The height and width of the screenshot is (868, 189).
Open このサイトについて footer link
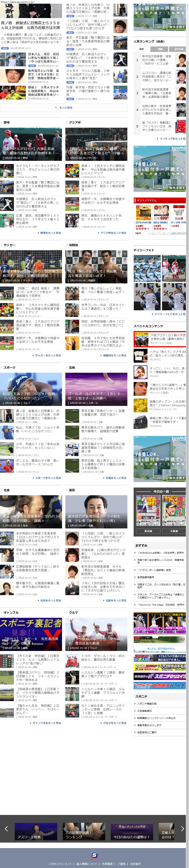click(x=60, y=864)
